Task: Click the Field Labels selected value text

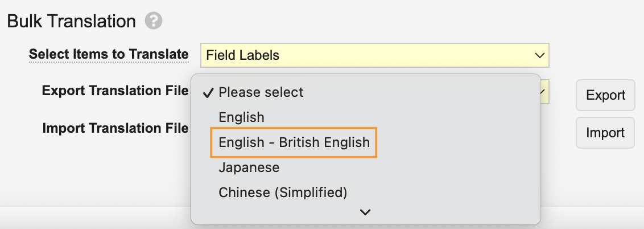Action: coord(243,55)
